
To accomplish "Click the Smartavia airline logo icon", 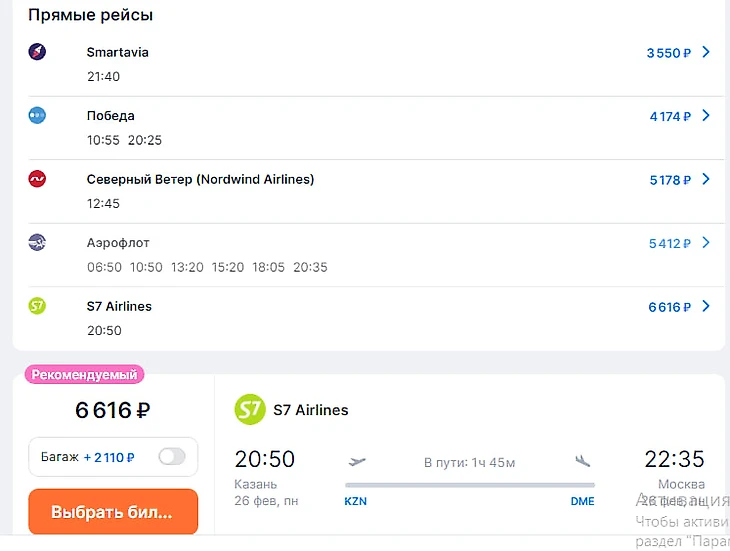I will [x=37, y=52].
